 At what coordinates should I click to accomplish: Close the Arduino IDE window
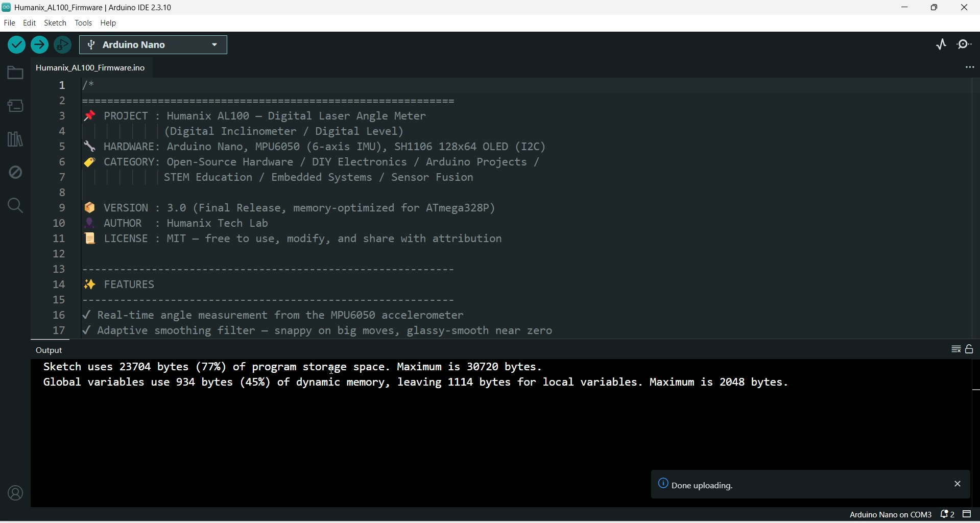point(965,8)
